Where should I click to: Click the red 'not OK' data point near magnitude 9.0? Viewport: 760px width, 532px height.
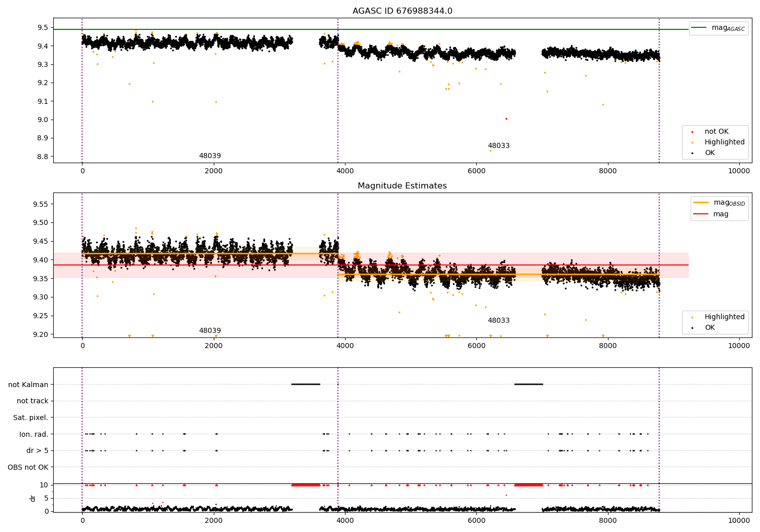pyautogui.click(x=506, y=119)
